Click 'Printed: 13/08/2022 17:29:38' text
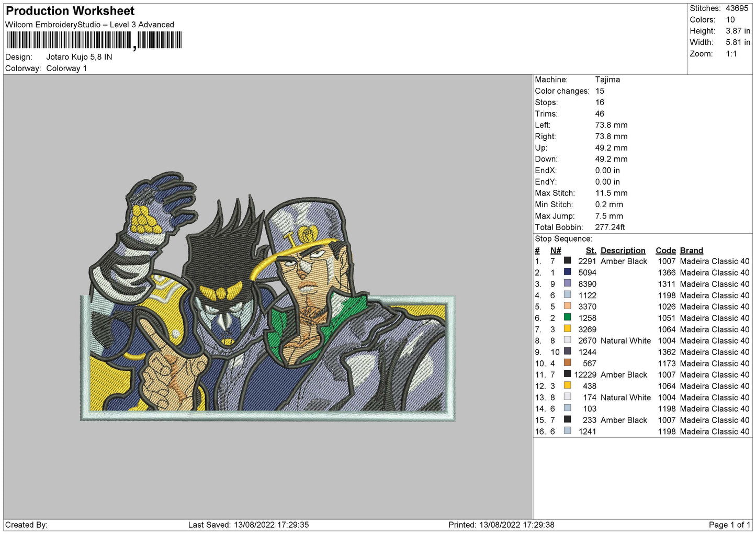The width and height of the screenshot is (756, 534). click(501, 525)
